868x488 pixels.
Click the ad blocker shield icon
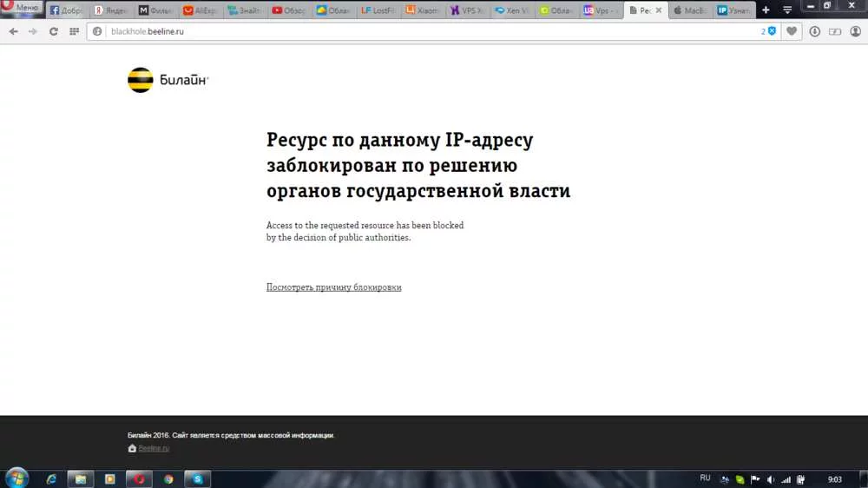click(x=772, y=31)
